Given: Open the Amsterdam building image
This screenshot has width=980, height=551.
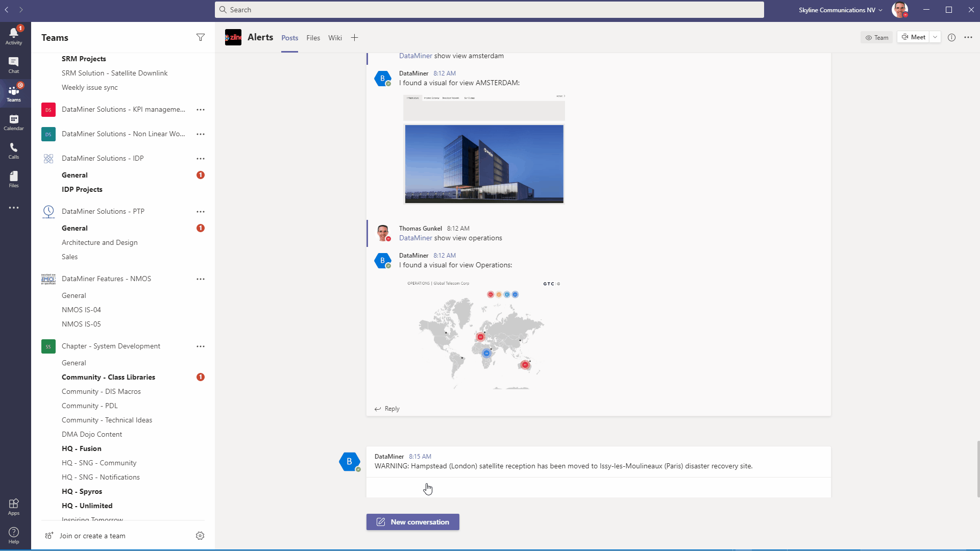Looking at the screenshot, I should [x=484, y=164].
